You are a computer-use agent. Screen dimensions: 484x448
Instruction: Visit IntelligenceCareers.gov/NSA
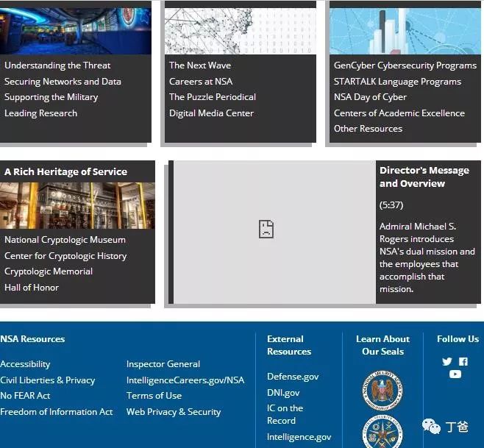(185, 380)
